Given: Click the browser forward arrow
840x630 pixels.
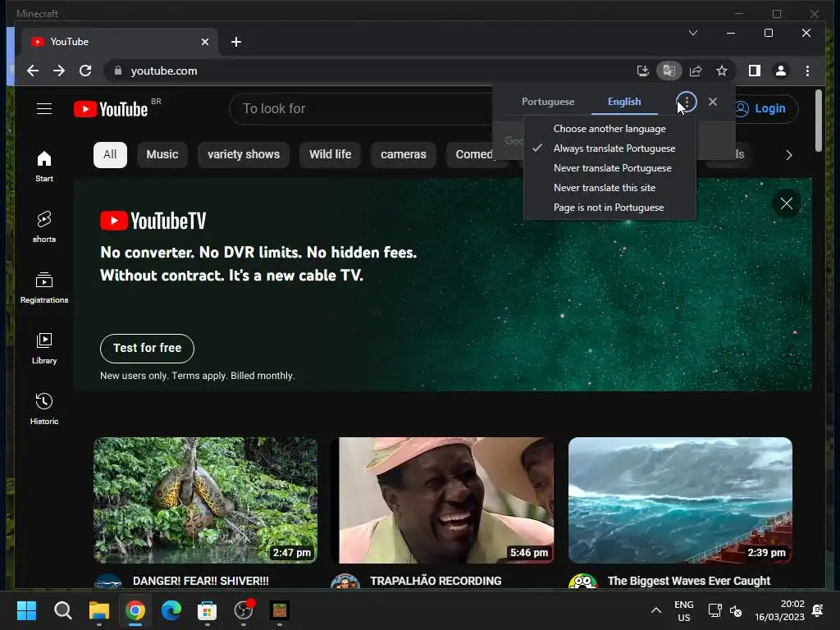Looking at the screenshot, I should coord(59,71).
